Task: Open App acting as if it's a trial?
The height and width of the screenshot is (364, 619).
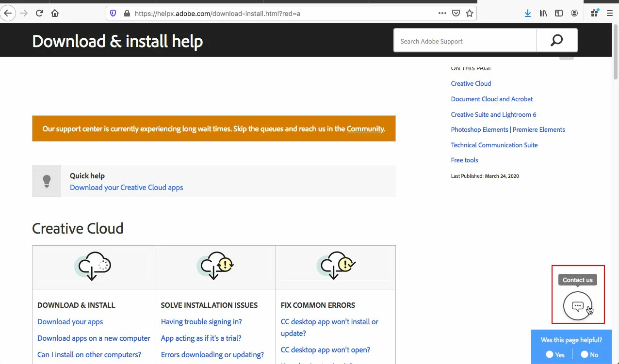Action: [201, 338]
